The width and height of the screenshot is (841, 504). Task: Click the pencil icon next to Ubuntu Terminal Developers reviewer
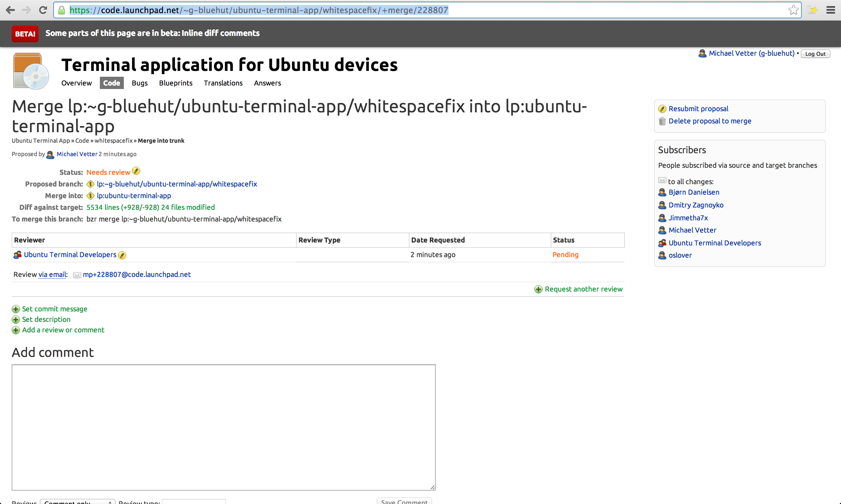(122, 255)
